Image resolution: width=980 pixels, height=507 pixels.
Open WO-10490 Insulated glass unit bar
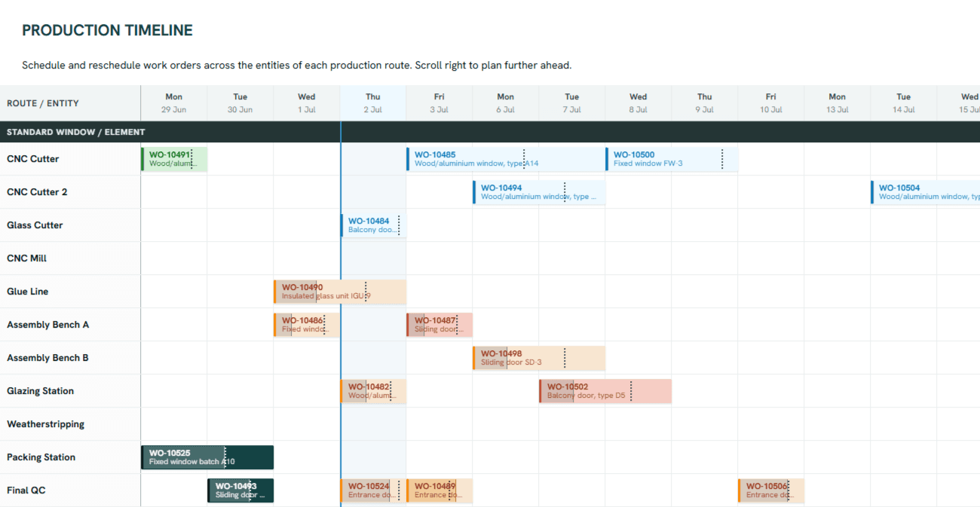click(340, 292)
